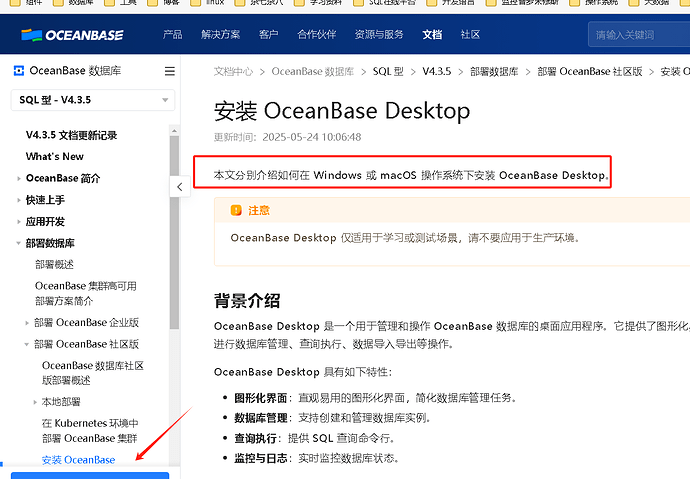Viewport: 690px width, 479px height.
Task: Open 部署概述 in sidebar
Action: tap(54, 264)
